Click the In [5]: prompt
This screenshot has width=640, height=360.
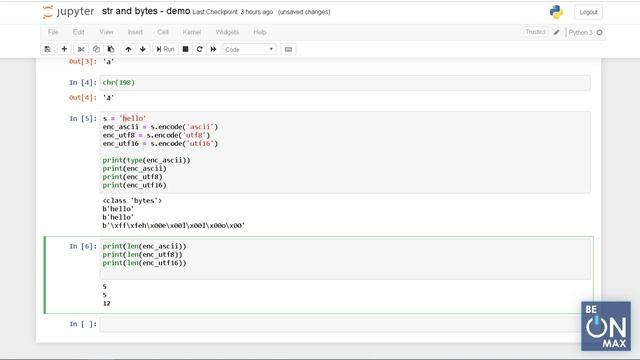pos(83,118)
